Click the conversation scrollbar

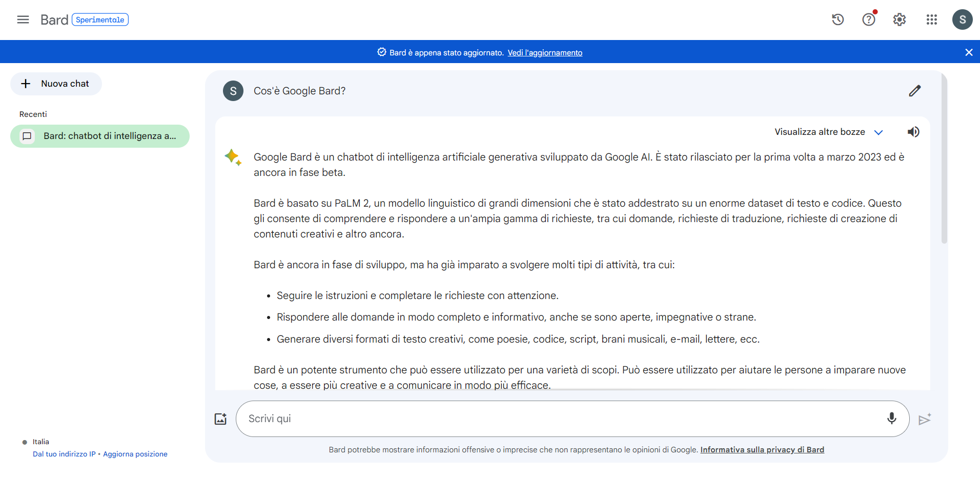point(944,159)
